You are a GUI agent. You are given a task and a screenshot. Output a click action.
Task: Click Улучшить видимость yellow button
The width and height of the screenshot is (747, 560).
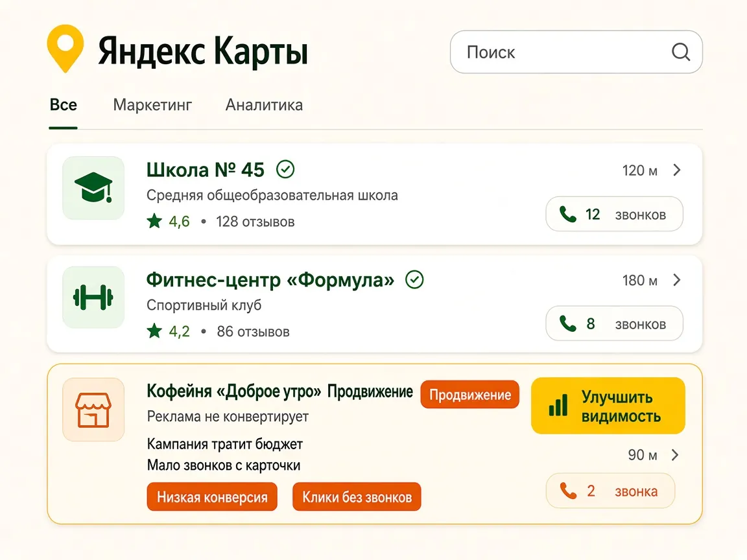tap(608, 406)
